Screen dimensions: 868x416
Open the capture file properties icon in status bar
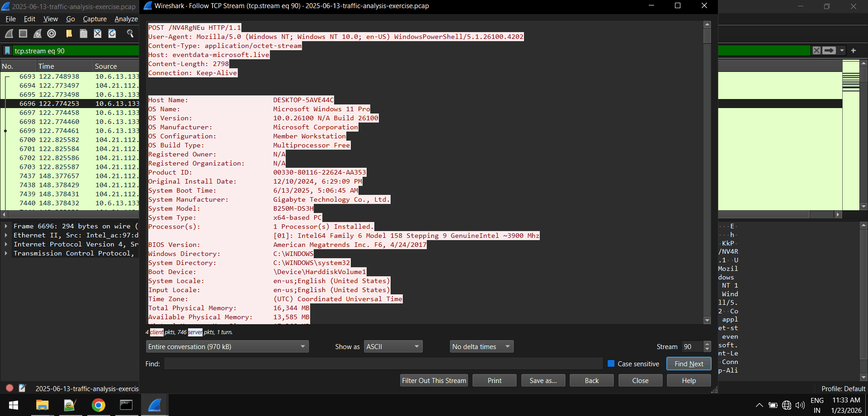point(22,388)
